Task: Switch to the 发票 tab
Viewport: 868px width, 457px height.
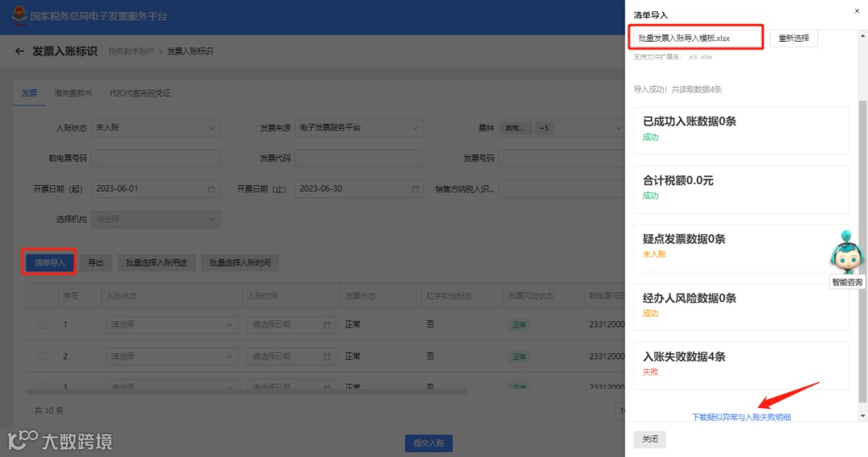Action: pyautogui.click(x=30, y=93)
